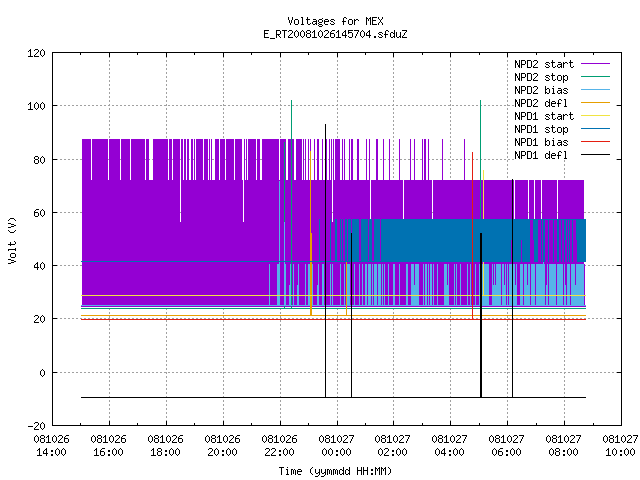Click the x-axis tick 081026 16:00
Image resolution: width=640 pixels, height=480 pixels.
pos(109,446)
